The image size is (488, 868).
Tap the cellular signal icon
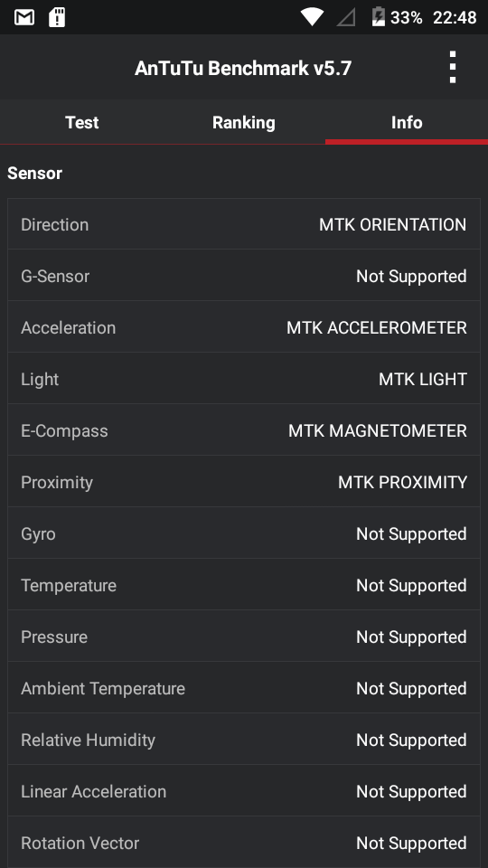click(346, 18)
